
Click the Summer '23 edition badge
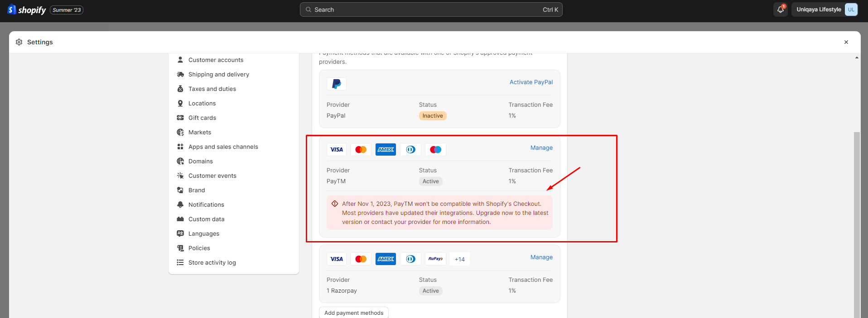67,10
